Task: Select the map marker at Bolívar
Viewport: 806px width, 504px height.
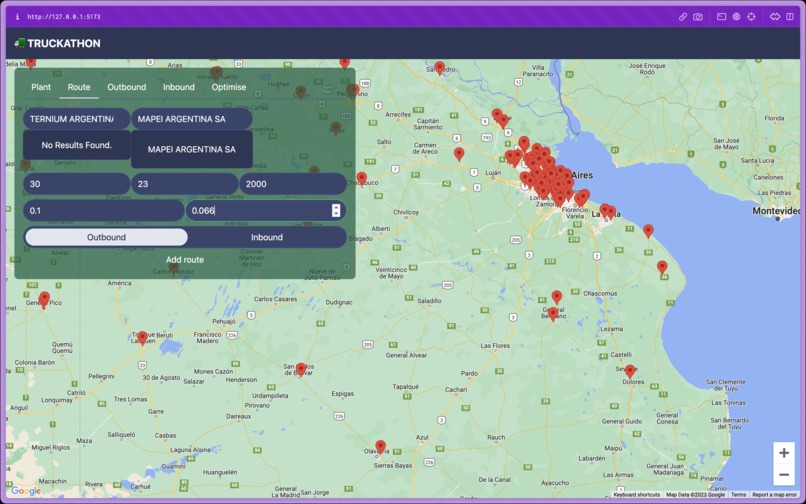Action: [301, 369]
